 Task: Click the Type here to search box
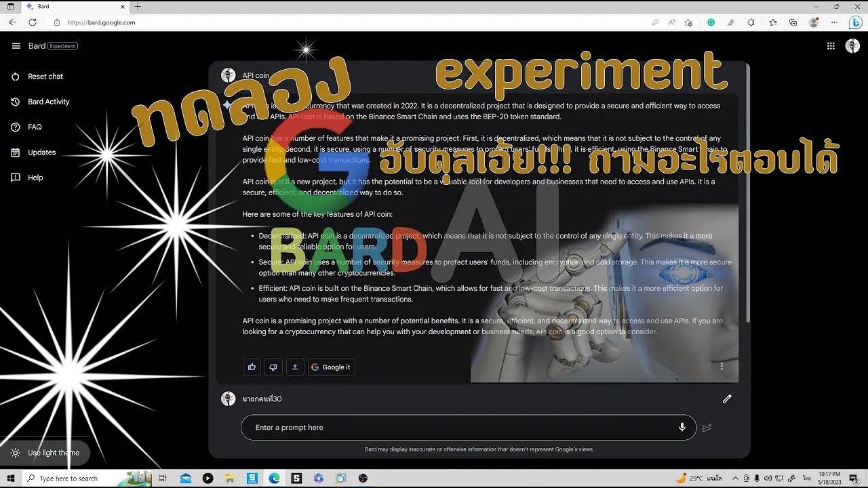coord(88,479)
